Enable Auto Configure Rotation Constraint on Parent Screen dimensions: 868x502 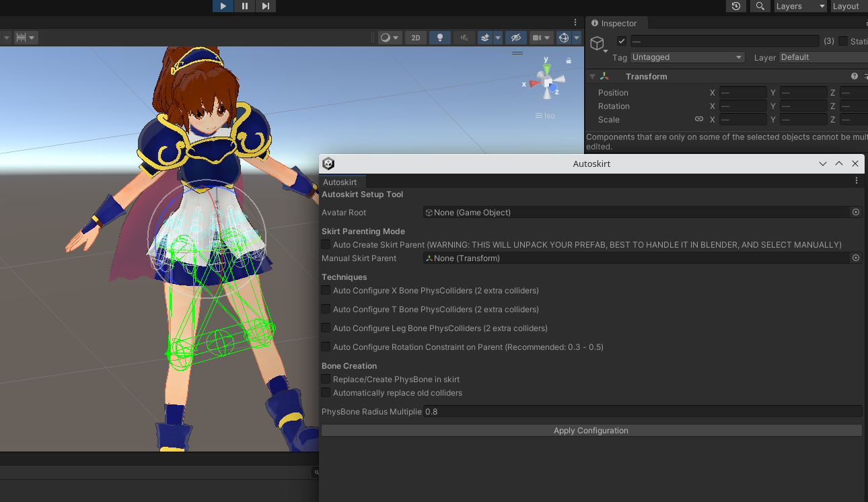point(326,347)
